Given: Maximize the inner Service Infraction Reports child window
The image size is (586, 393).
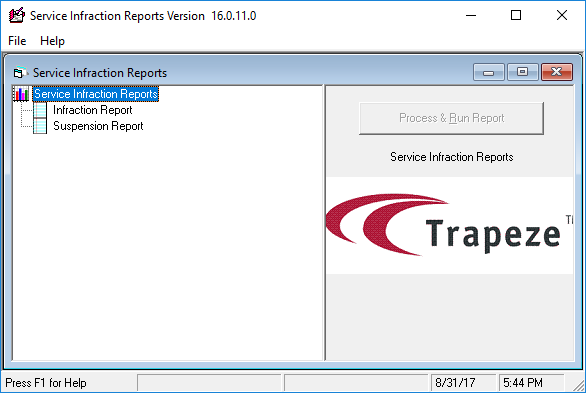Looking at the screenshot, I should pos(522,72).
